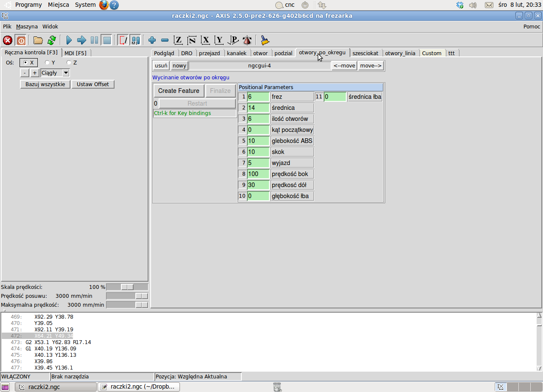Viewport: 543px width, 392px height.
Task: Click the G-code listing vertical scrollbar
Action: click(x=540, y=342)
